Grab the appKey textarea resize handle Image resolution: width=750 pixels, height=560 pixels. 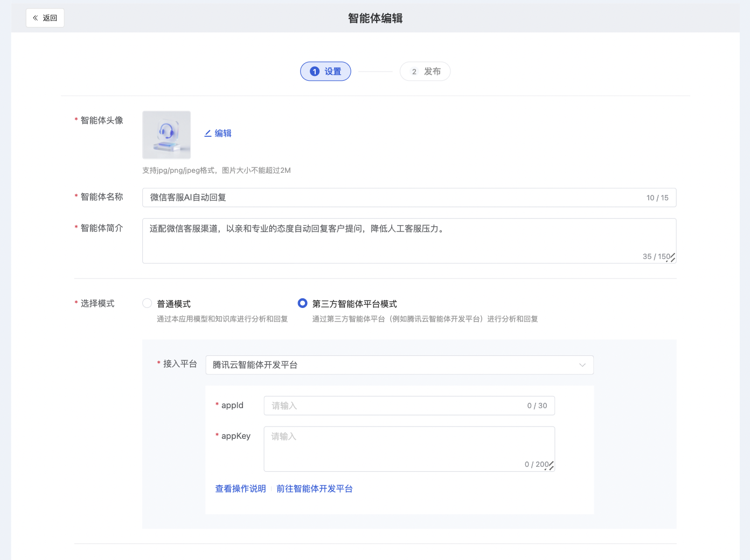(550, 466)
